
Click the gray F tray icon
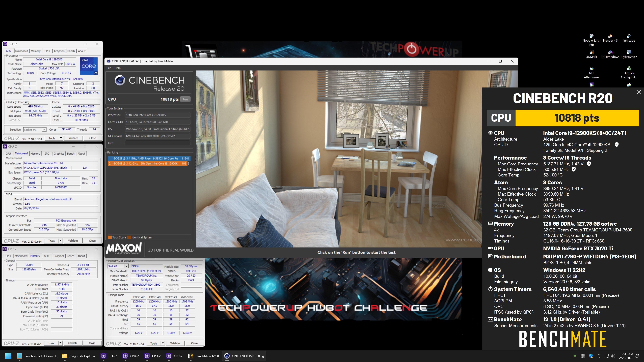pyautogui.click(x=583, y=356)
